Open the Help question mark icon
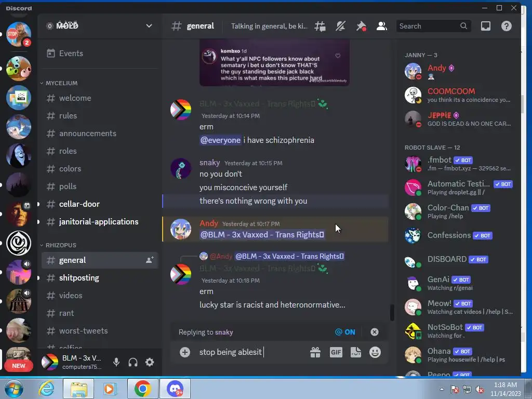 click(506, 26)
